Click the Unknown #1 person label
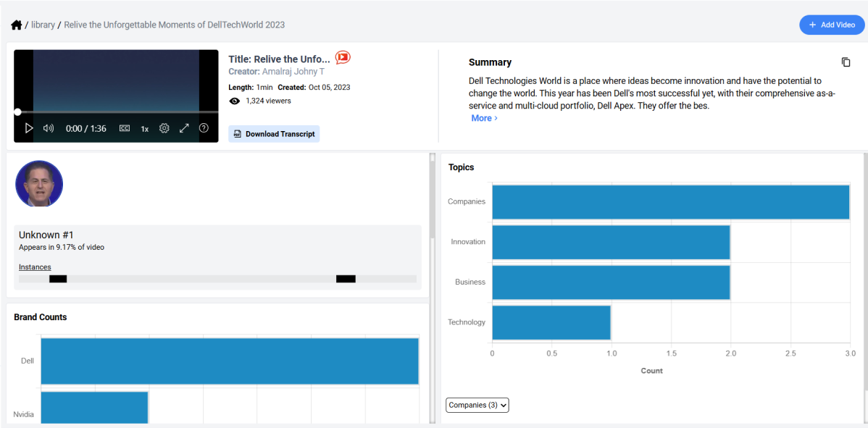 pyautogui.click(x=46, y=235)
